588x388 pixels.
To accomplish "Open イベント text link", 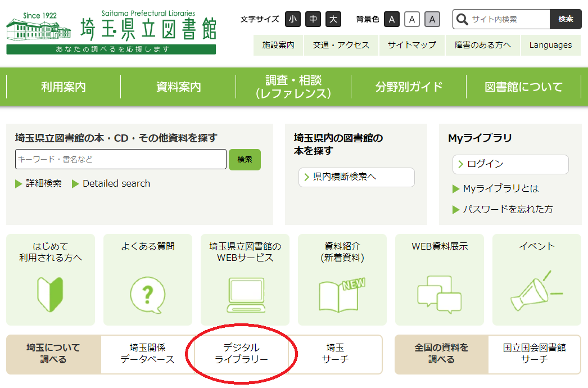I will (537, 246).
